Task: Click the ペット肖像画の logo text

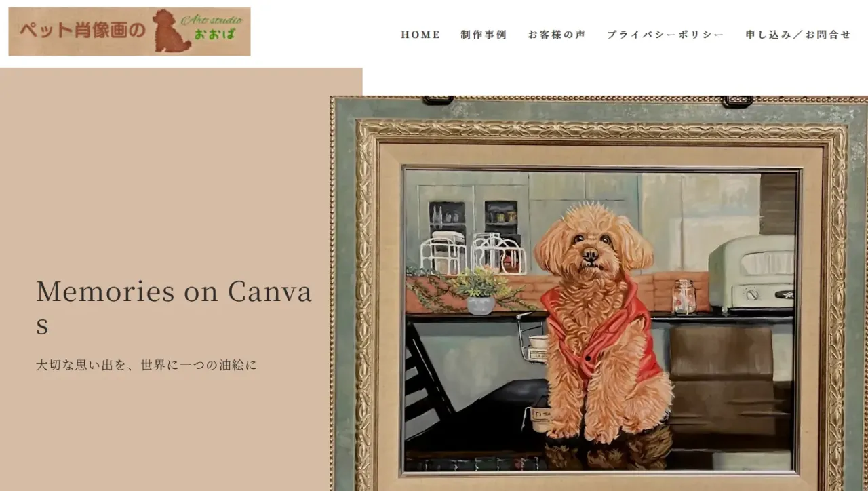Action: click(83, 31)
